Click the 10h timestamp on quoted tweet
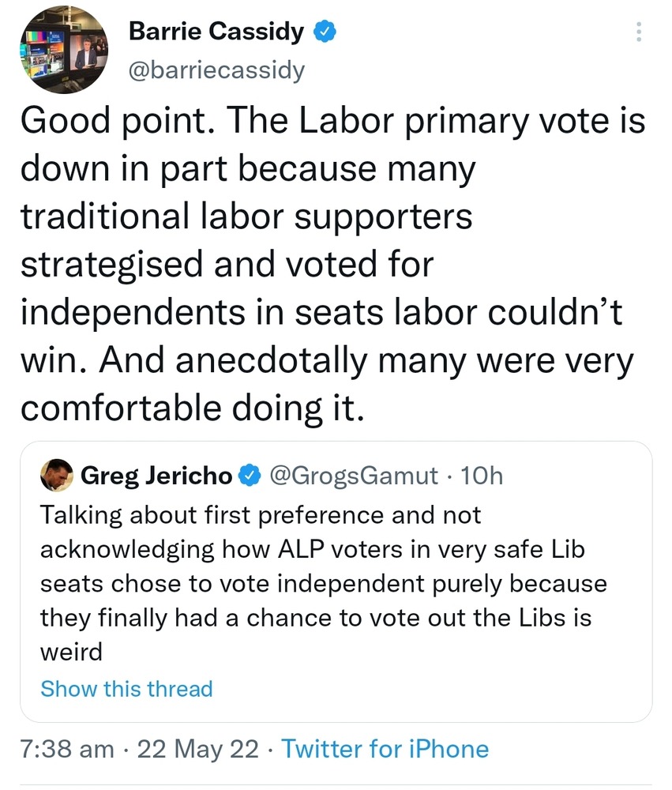Image resolution: width=672 pixels, height=790 pixels. 480,475
